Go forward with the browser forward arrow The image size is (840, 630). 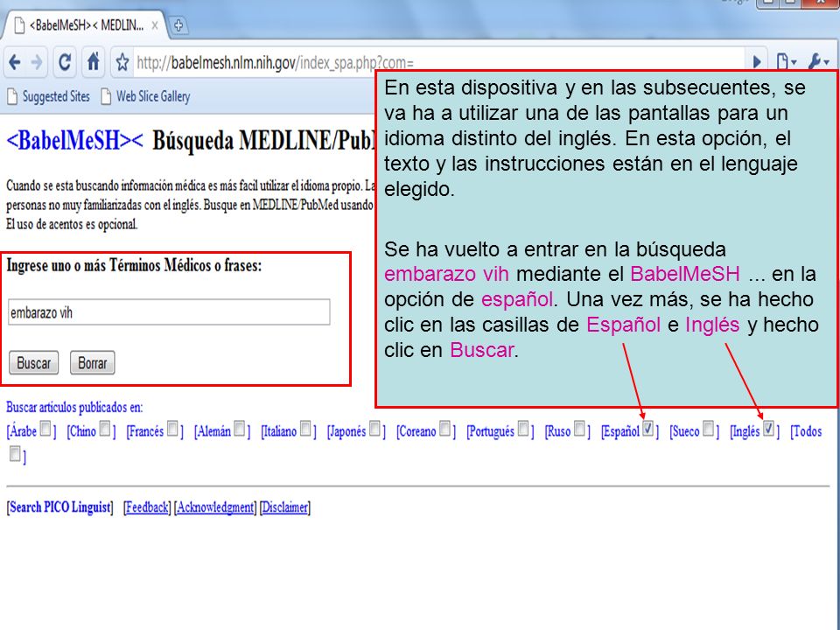[37, 63]
